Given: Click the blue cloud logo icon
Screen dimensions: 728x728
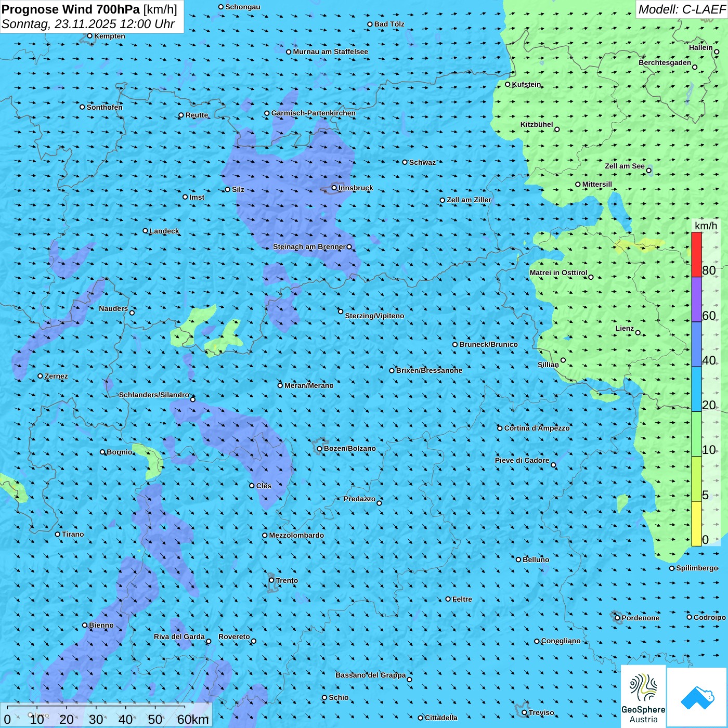Looking at the screenshot, I should 697,697.
